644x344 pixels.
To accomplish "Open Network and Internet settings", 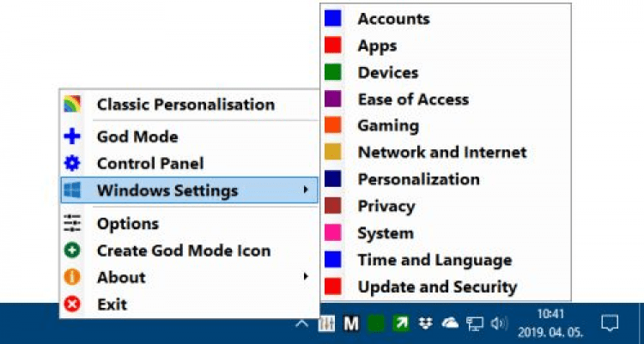I will click(446, 153).
